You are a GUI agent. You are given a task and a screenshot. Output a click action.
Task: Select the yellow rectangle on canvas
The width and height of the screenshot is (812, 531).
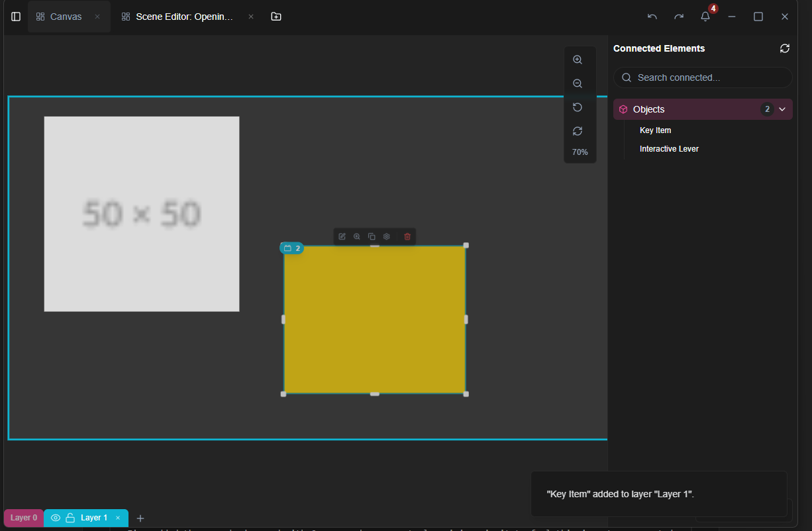click(x=375, y=320)
